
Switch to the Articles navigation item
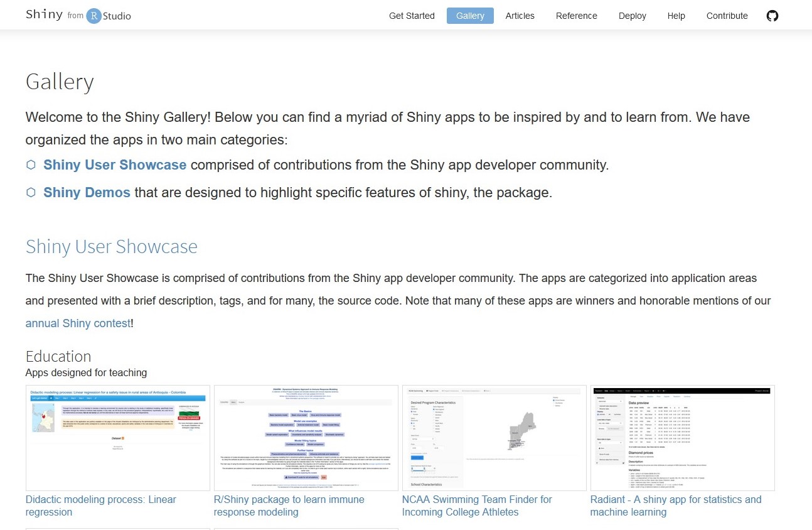(520, 16)
